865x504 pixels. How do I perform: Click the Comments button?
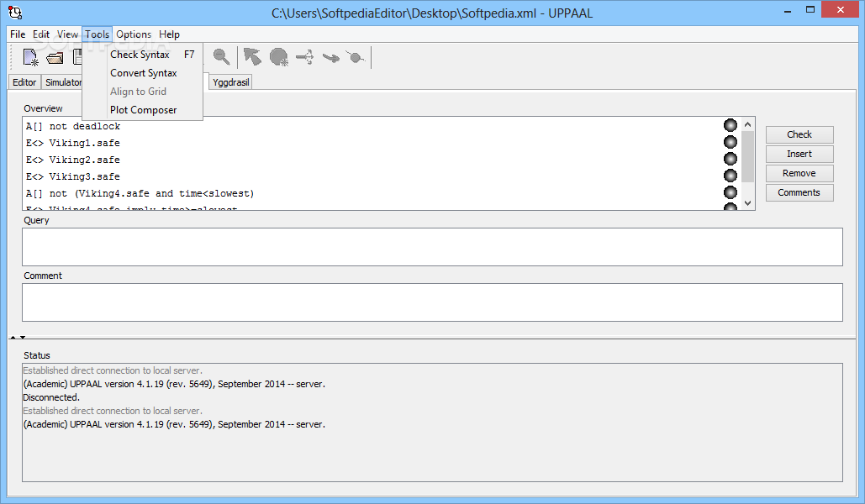tap(799, 192)
